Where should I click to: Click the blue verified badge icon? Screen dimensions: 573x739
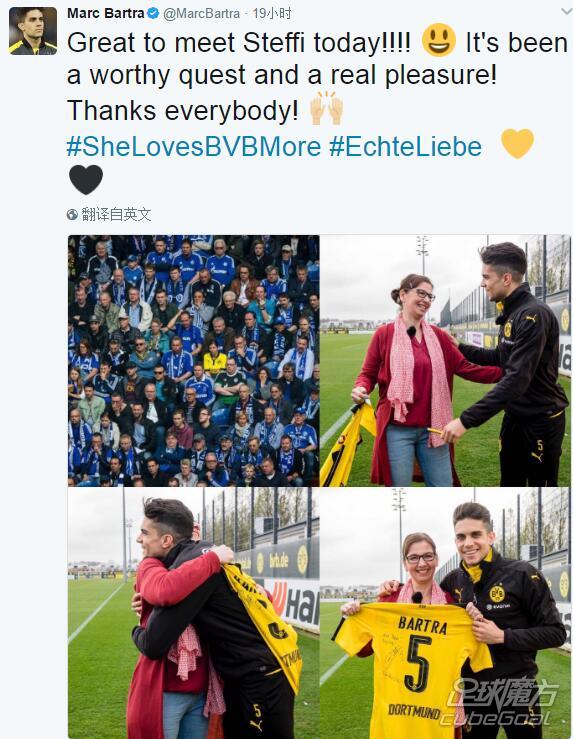(x=153, y=14)
